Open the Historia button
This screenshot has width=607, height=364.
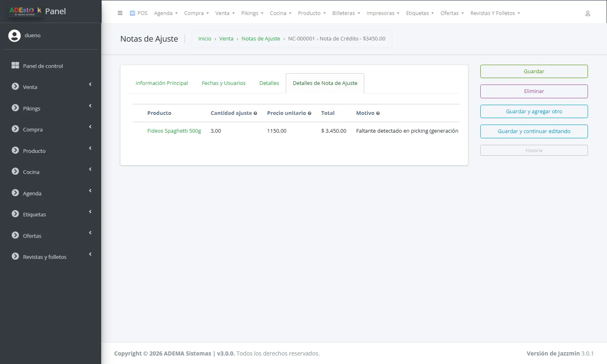534,150
